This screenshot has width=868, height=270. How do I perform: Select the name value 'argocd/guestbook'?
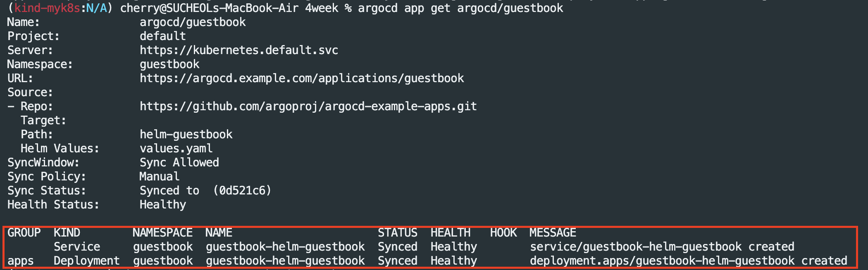tap(193, 22)
